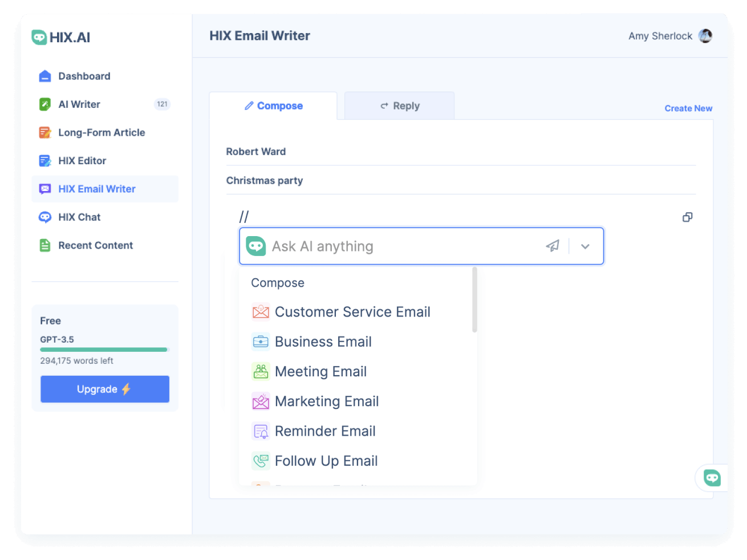Click the HIX Email Writer envelope icon
747x560 pixels.
pos(45,189)
